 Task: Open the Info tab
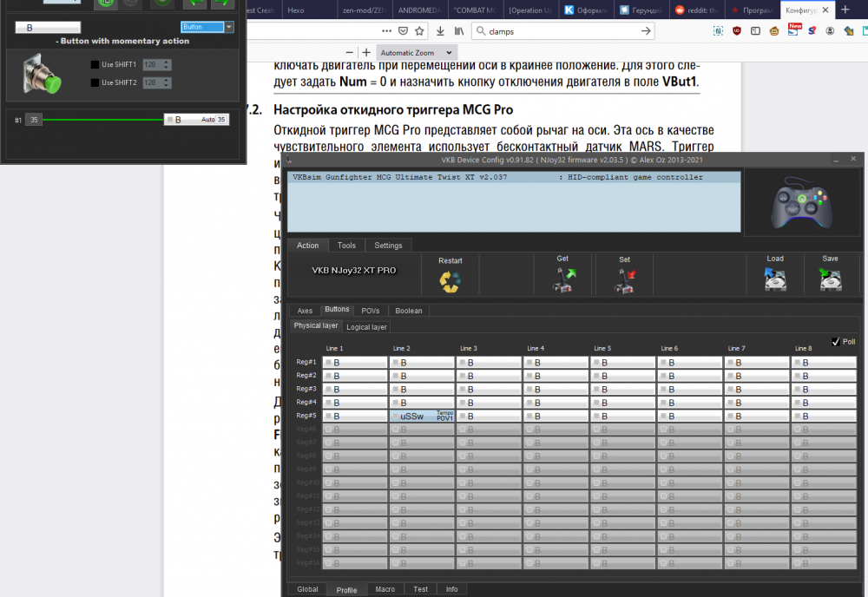point(451,589)
